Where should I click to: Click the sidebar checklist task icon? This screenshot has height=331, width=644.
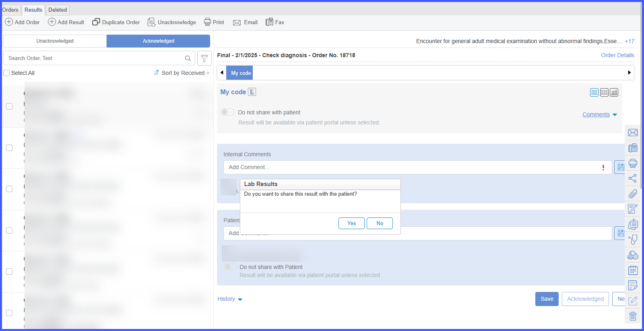pos(633,285)
